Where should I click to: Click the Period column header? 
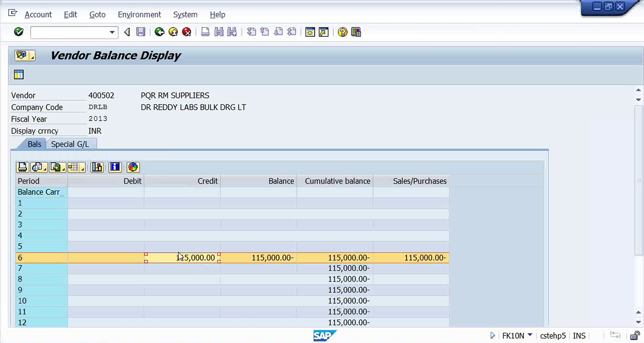41,181
